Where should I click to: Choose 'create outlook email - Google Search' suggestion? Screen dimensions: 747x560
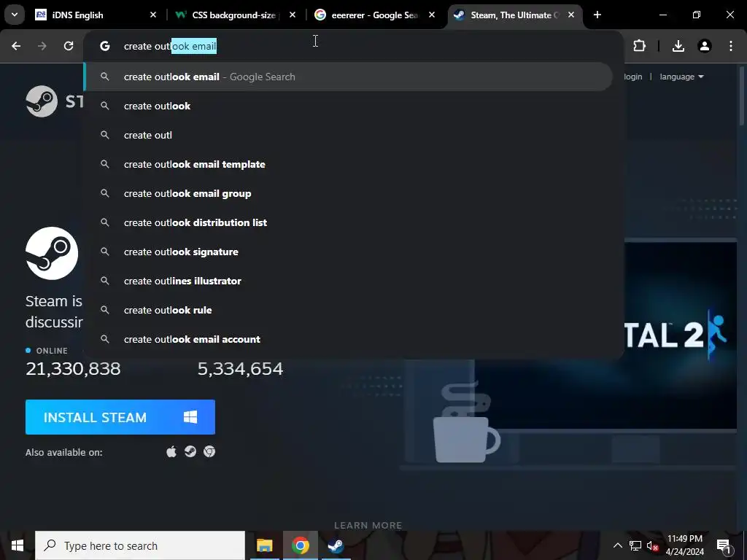coord(349,77)
